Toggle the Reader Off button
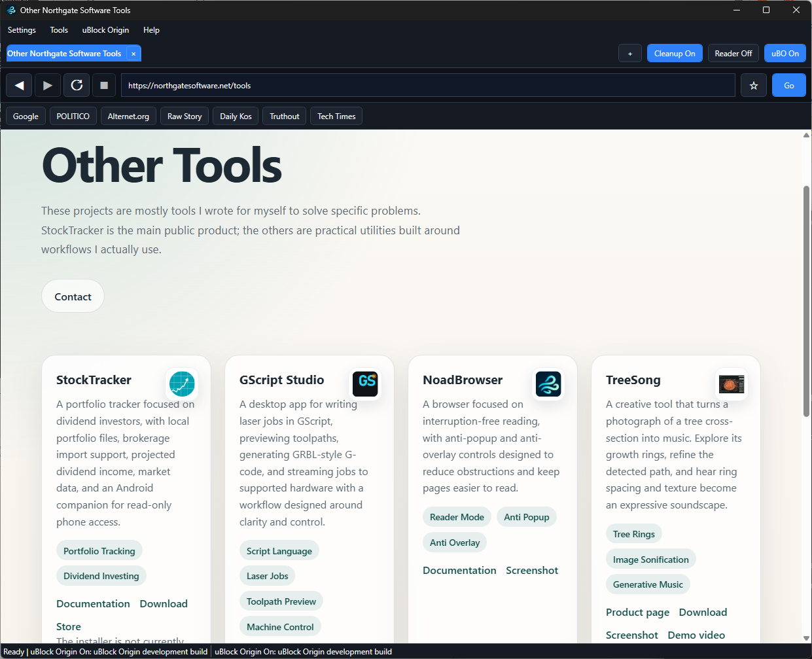Image resolution: width=812 pixels, height=659 pixels. tap(733, 54)
